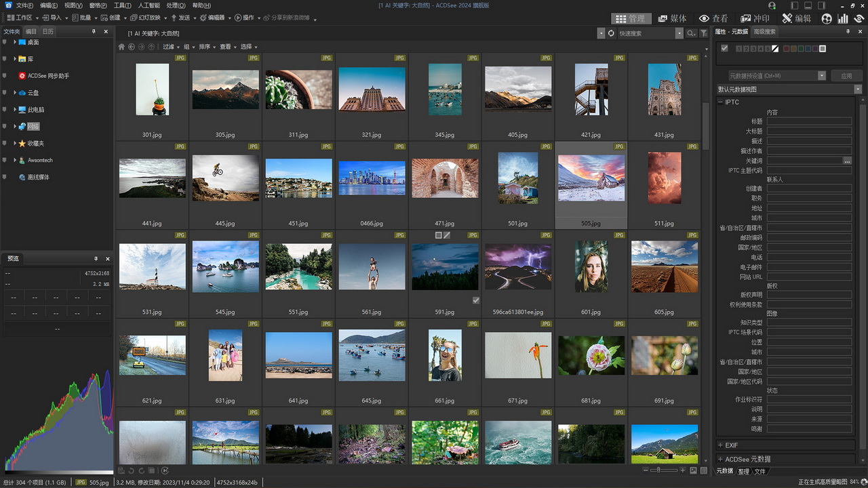Switch to the 高级搜索 tab
868x488 pixels.
pos(764,32)
